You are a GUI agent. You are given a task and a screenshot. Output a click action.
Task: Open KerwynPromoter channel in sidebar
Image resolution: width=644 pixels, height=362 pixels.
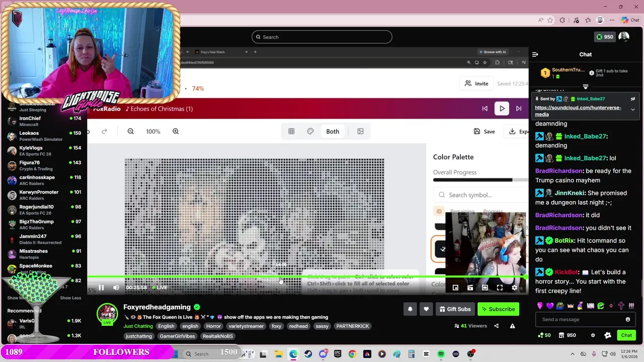[44, 195]
